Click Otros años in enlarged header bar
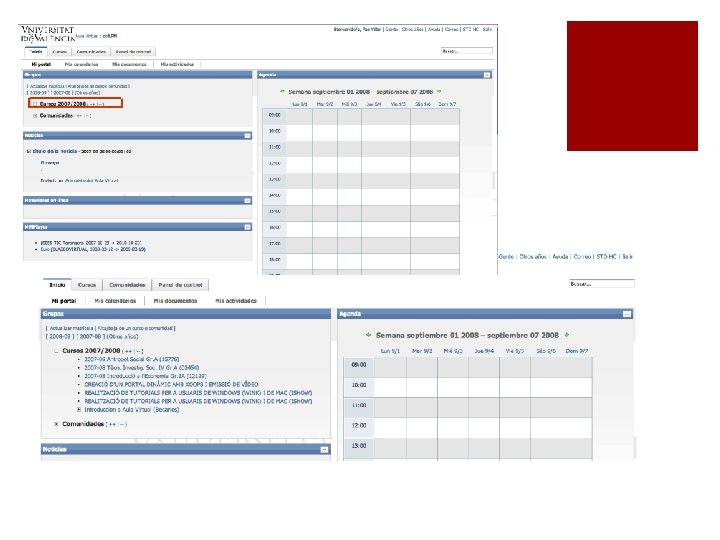This screenshot has width=720, height=540. tap(533, 257)
